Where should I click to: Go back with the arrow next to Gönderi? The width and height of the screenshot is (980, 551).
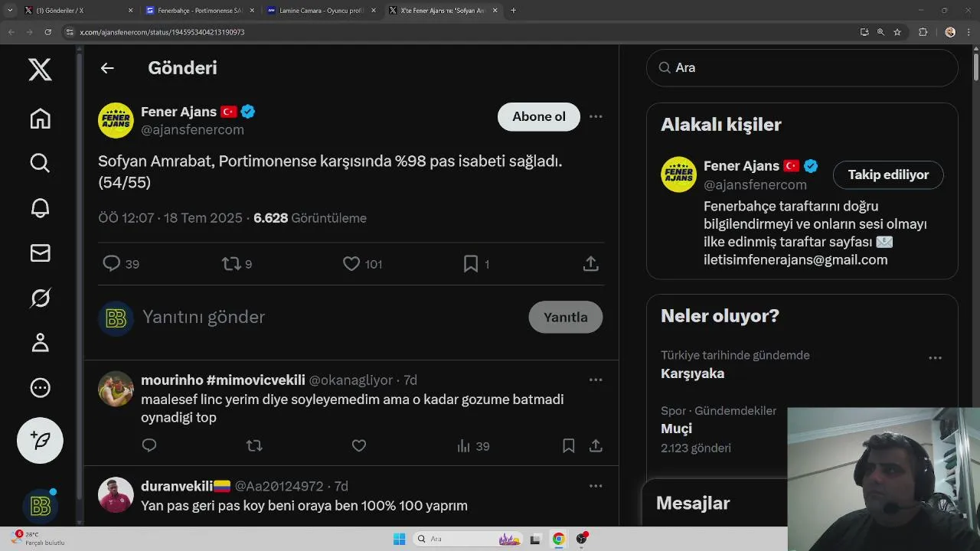click(107, 68)
